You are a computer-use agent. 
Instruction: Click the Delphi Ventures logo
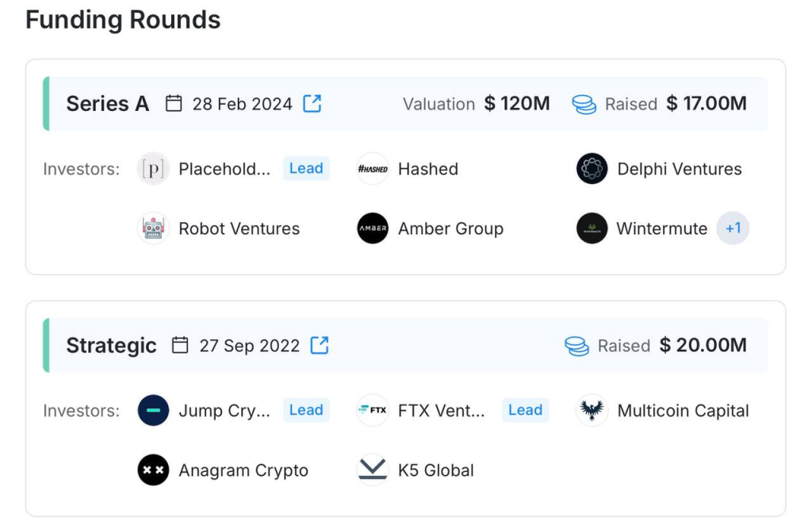point(592,169)
